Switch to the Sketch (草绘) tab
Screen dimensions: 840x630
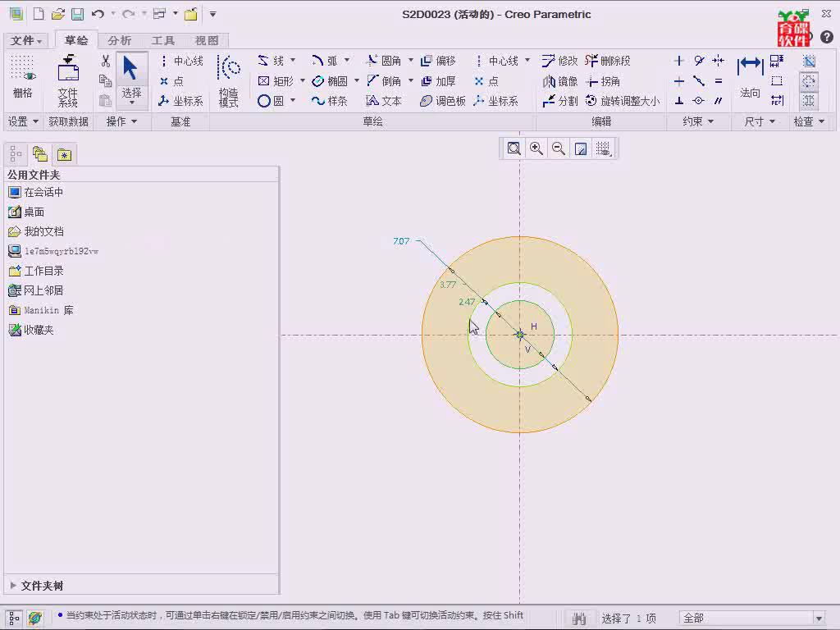click(76, 40)
